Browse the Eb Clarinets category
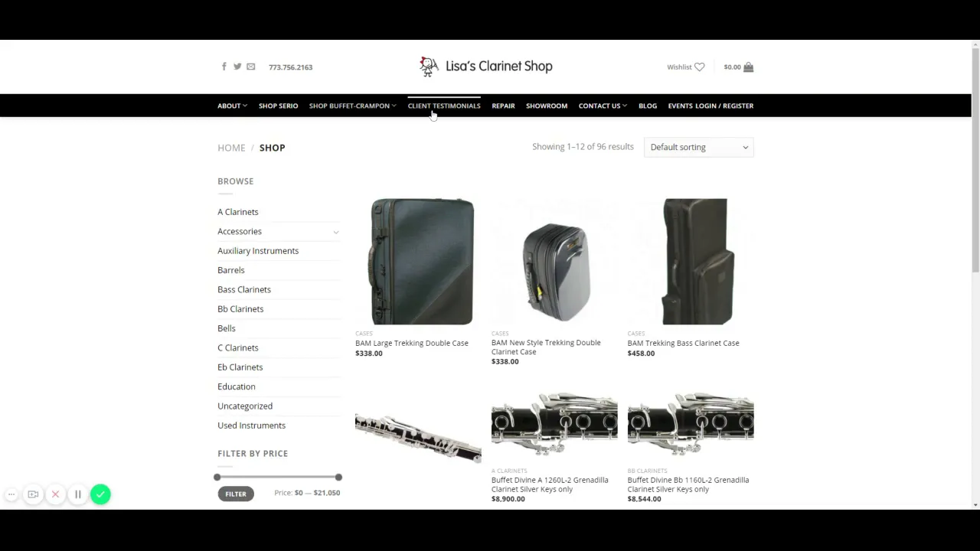Viewport: 980px width, 551px height. pyautogui.click(x=240, y=367)
